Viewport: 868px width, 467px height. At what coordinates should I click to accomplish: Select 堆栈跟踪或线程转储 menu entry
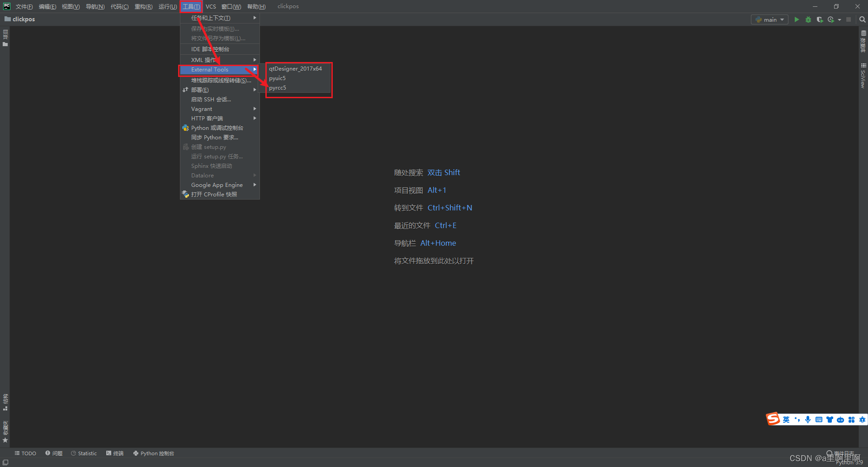[220, 80]
